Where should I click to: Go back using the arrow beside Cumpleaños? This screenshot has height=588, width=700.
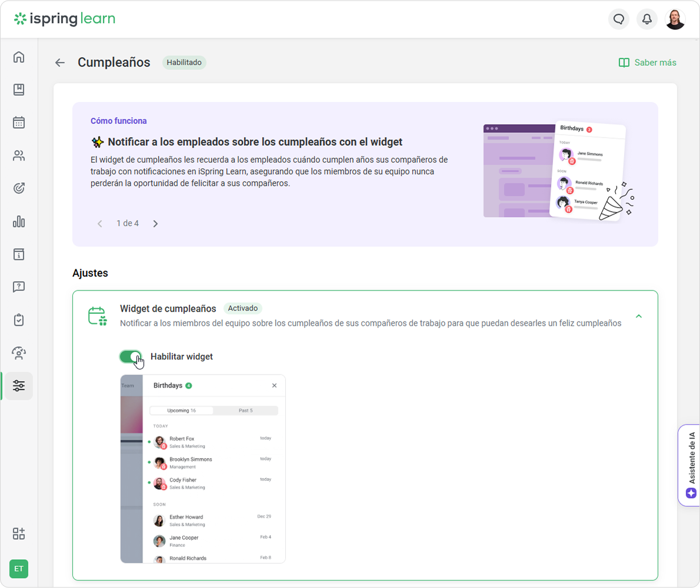[x=60, y=62]
